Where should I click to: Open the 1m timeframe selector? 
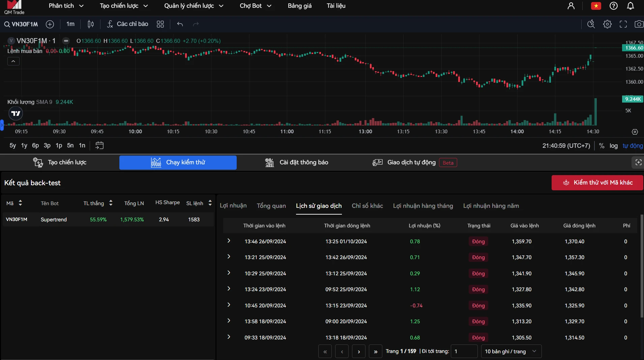(70, 24)
